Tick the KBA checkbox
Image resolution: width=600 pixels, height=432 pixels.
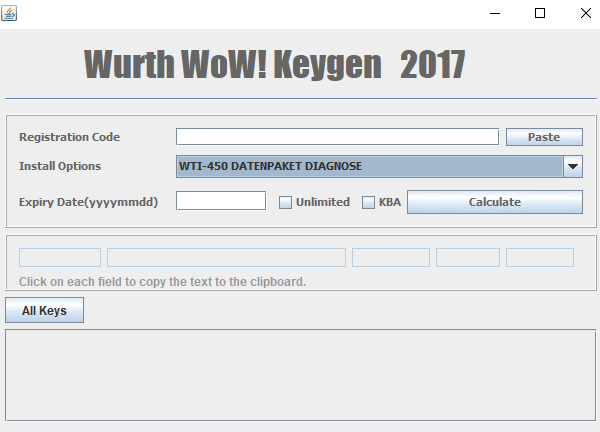[368, 202]
